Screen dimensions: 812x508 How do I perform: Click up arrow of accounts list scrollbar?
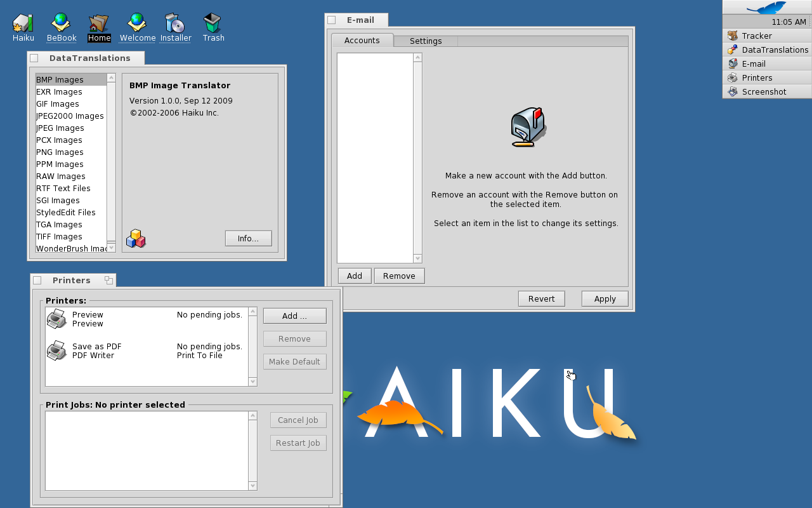coord(417,57)
